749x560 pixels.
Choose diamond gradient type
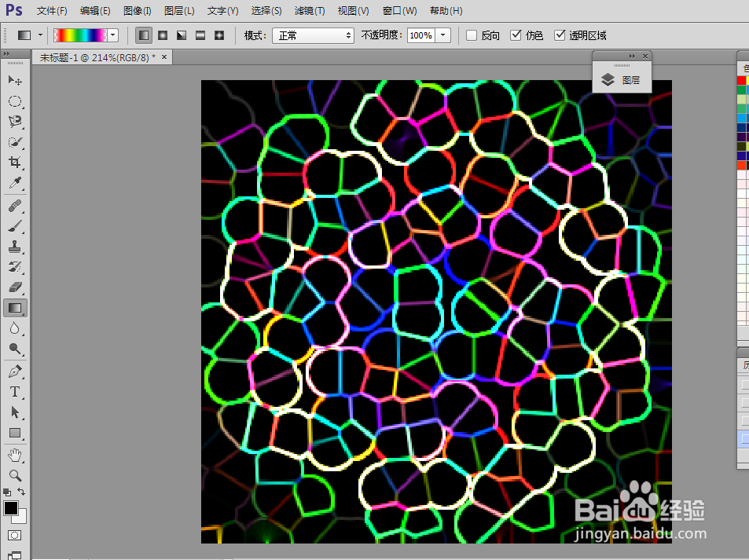[219, 35]
